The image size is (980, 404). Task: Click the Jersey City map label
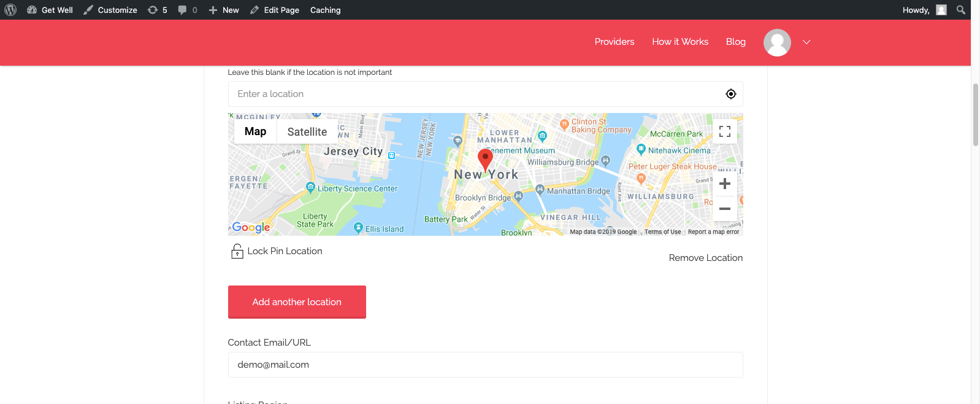tap(353, 151)
